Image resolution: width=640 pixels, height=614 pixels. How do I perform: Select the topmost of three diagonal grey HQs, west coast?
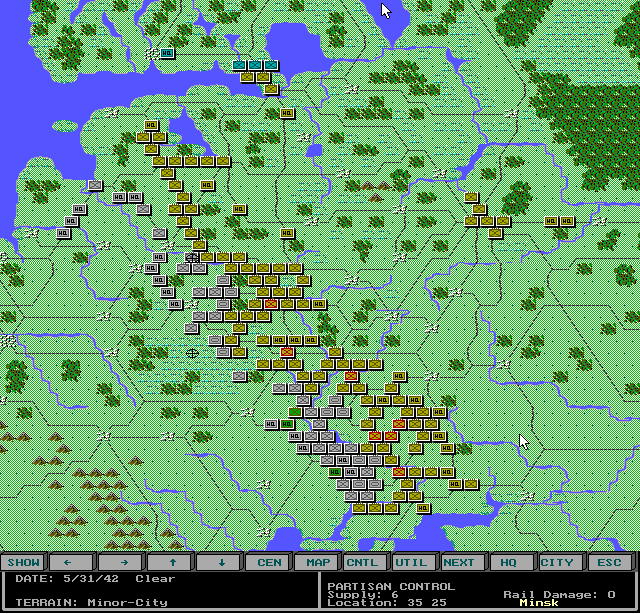tap(79, 209)
